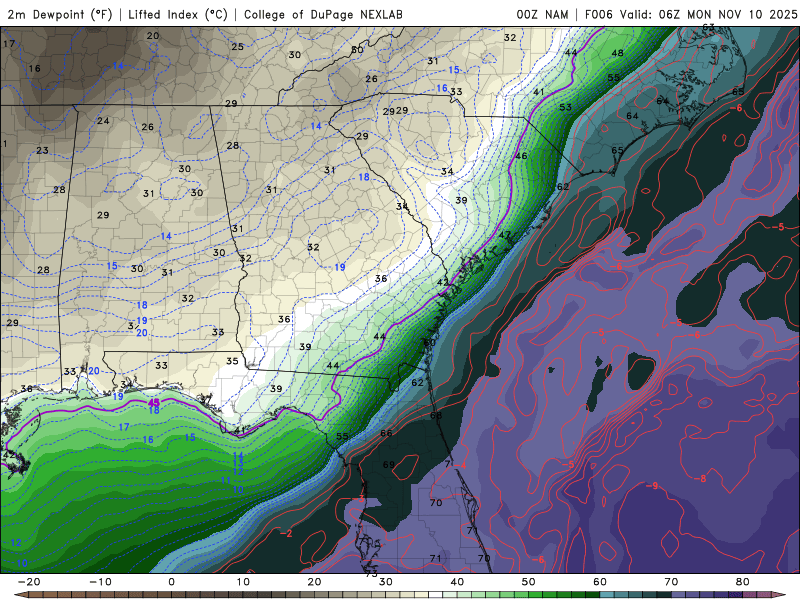Click the black '25' dewpoint value
800x600 pixels.
click(x=237, y=46)
